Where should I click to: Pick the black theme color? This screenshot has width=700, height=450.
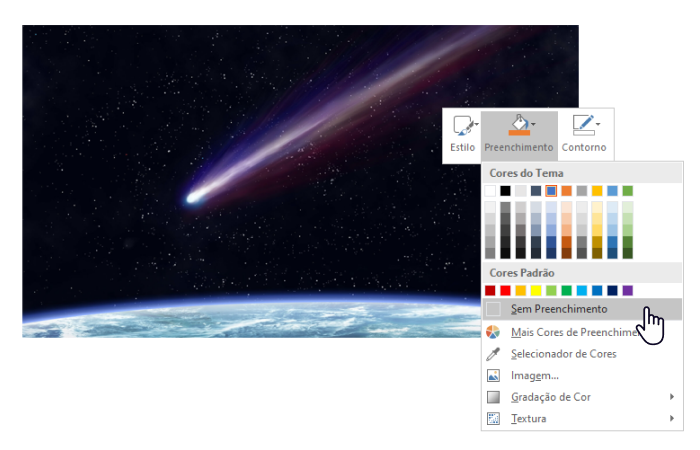click(505, 191)
